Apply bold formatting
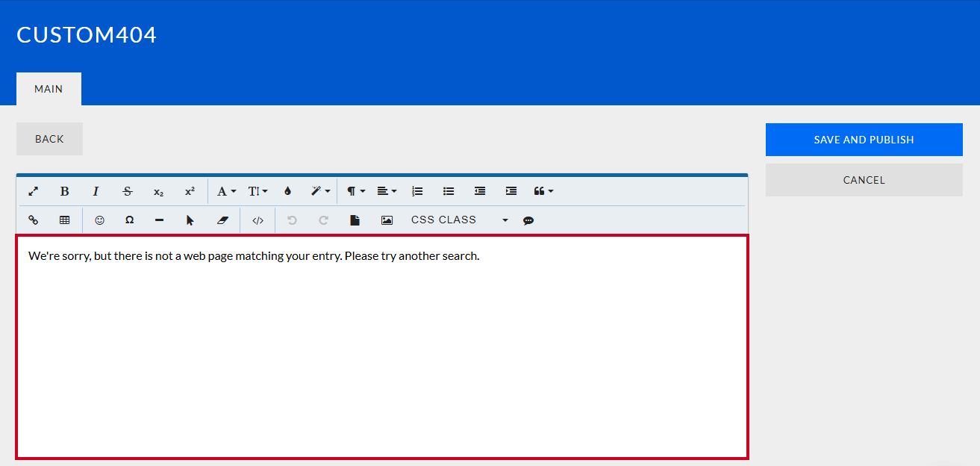The image size is (980, 466). pyautogui.click(x=64, y=191)
